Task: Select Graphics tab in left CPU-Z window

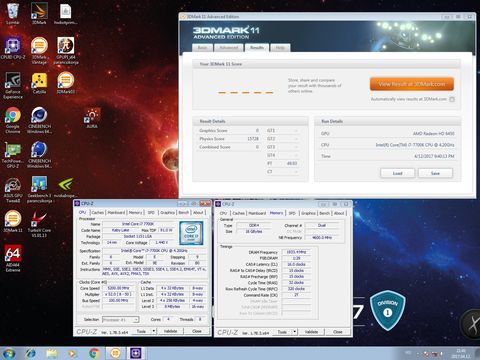Action: click(x=167, y=212)
